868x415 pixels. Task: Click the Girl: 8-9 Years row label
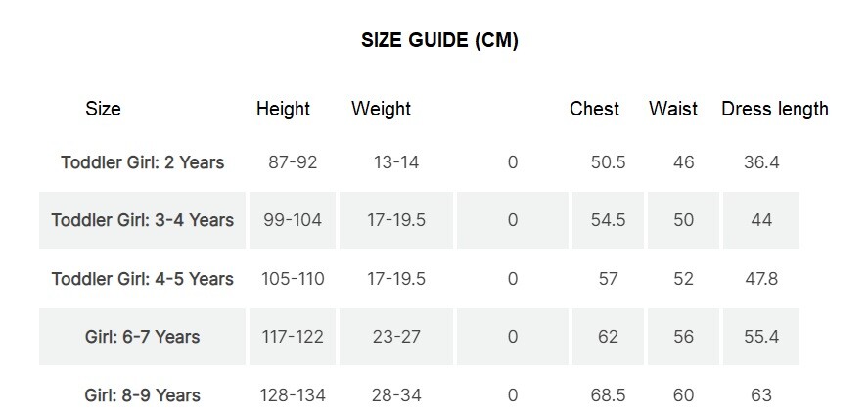click(x=143, y=395)
